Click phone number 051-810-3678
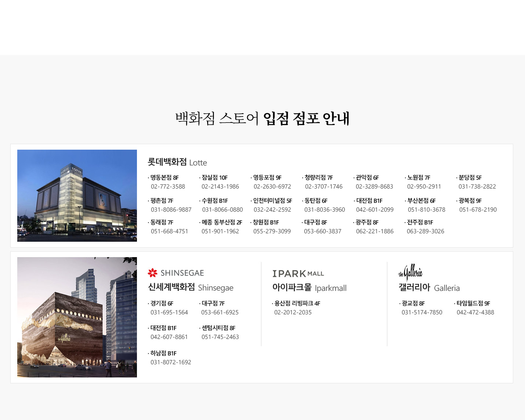This screenshot has width=525, height=420. coord(427,210)
